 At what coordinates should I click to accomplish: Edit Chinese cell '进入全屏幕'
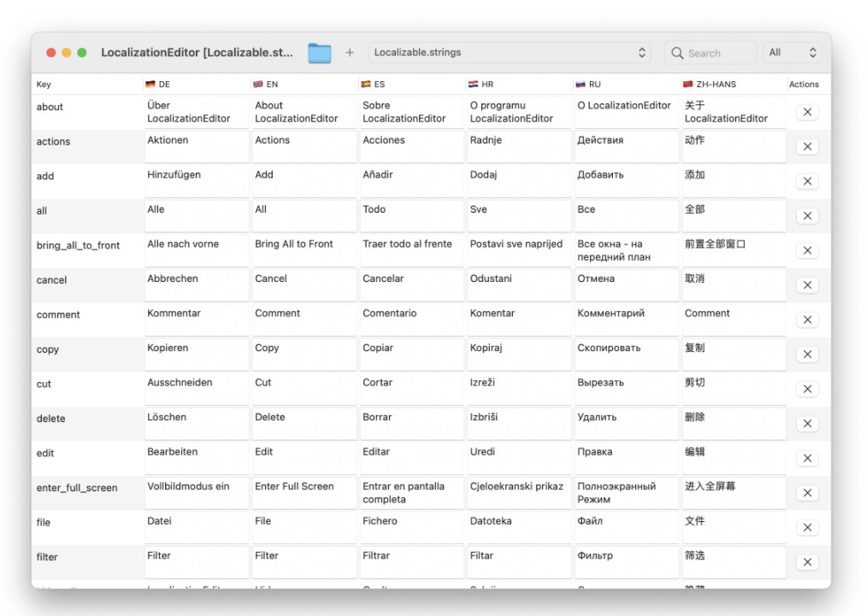coord(734,494)
